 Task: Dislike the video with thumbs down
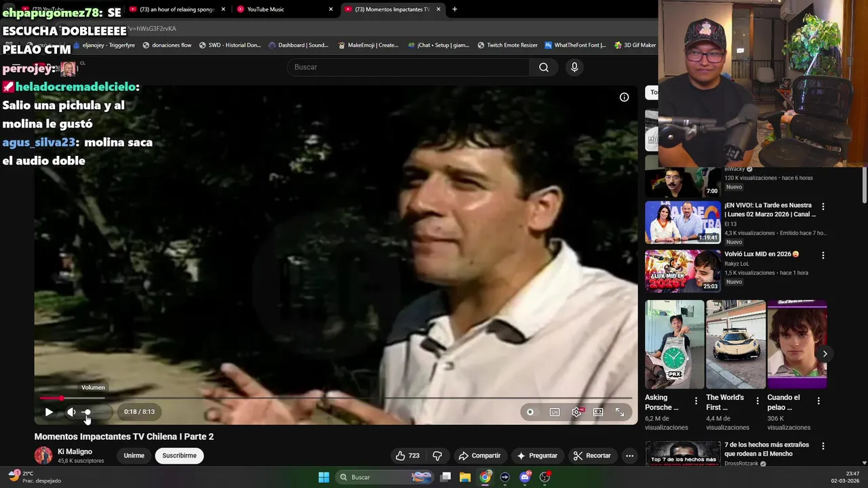(437, 455)
